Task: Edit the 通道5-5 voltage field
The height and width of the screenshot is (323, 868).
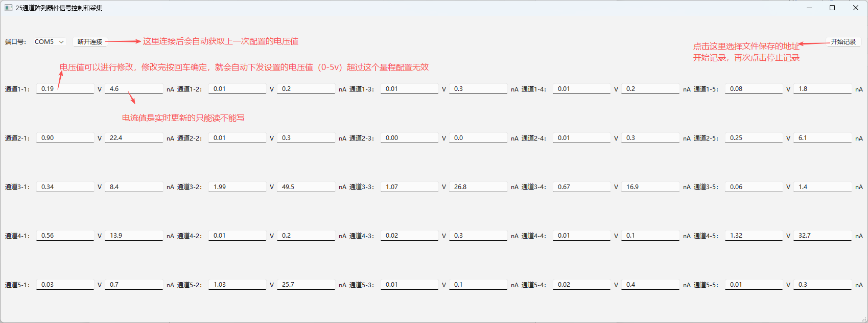Action: [754, 285]
